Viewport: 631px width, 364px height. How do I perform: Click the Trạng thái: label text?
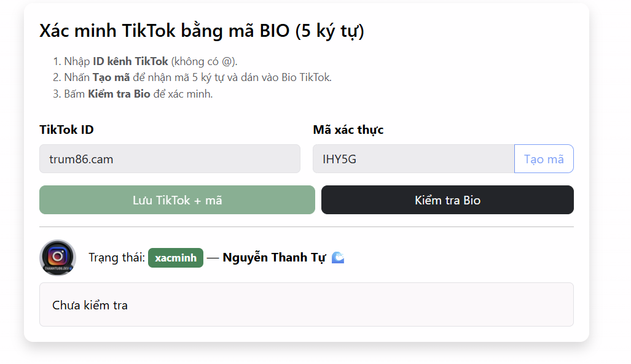click(x=117, y=257)
